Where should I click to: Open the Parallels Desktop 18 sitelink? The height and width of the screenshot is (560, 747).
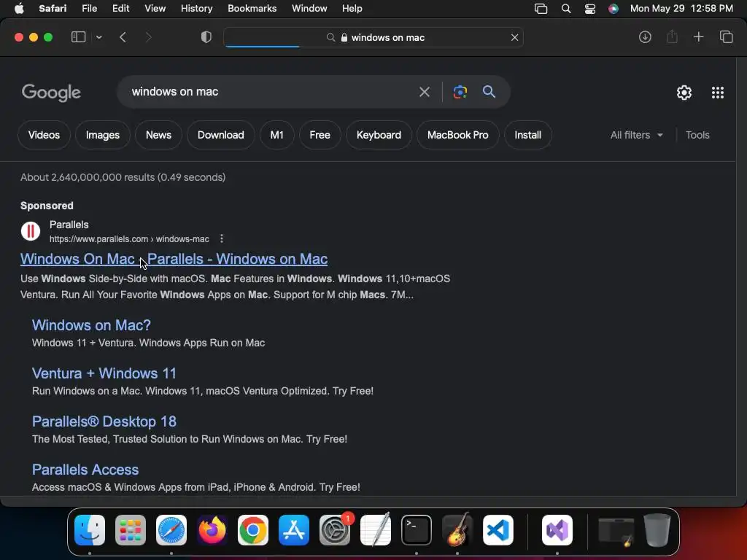(x=104, y=421)
